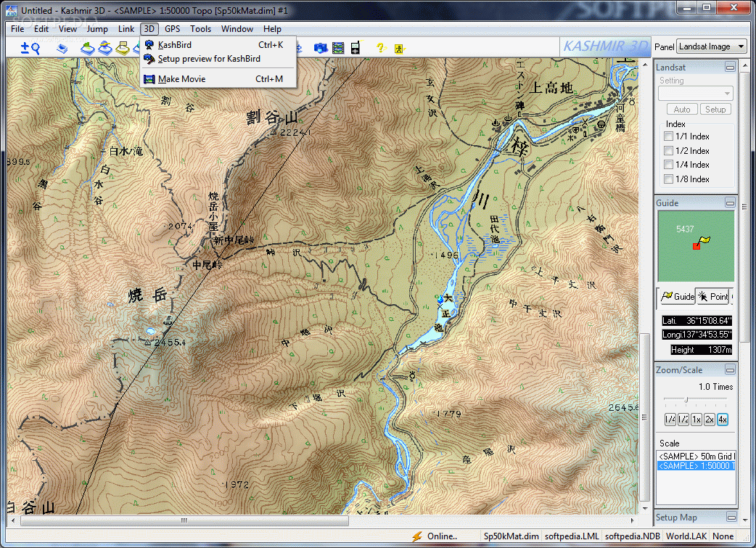The height and width of the screenshot is (548, 756).
Task: Click the Landsat Auto button
Action: pyautogui.click(x=682, y=110)
